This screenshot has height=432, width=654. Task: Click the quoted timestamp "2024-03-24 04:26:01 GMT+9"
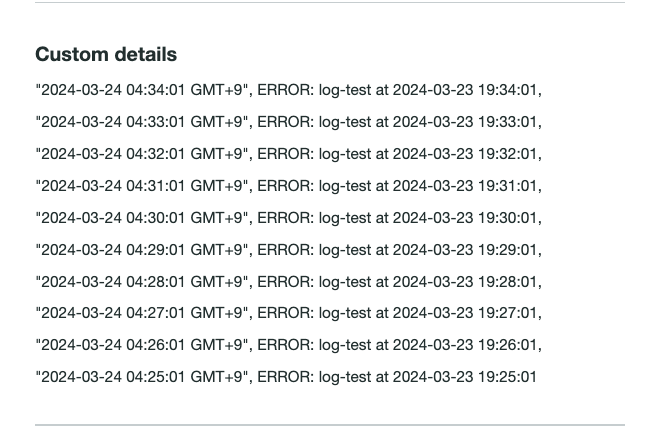tap(142, 345)
